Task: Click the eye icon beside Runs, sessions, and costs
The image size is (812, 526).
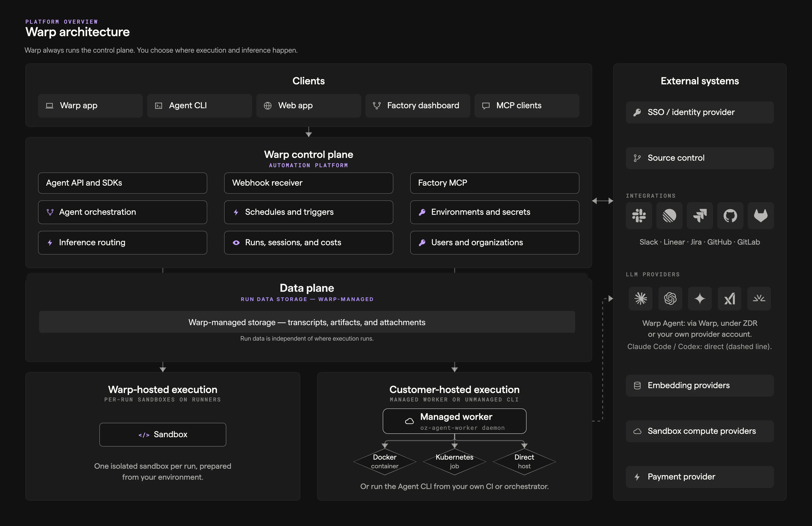Action: pos(236,242)
